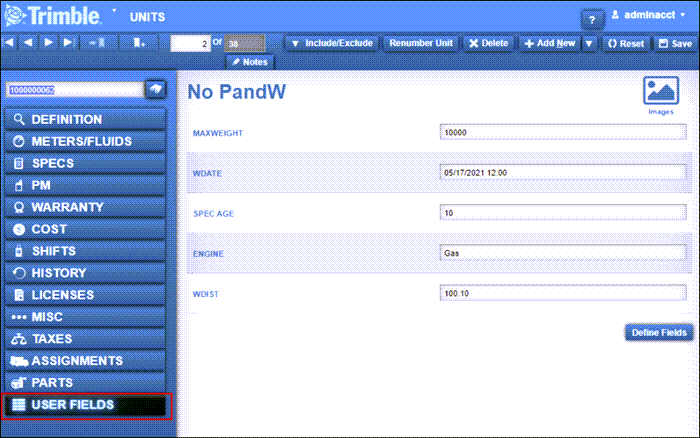
Task: Open the DEFINITION section
Action: point(85,120)
